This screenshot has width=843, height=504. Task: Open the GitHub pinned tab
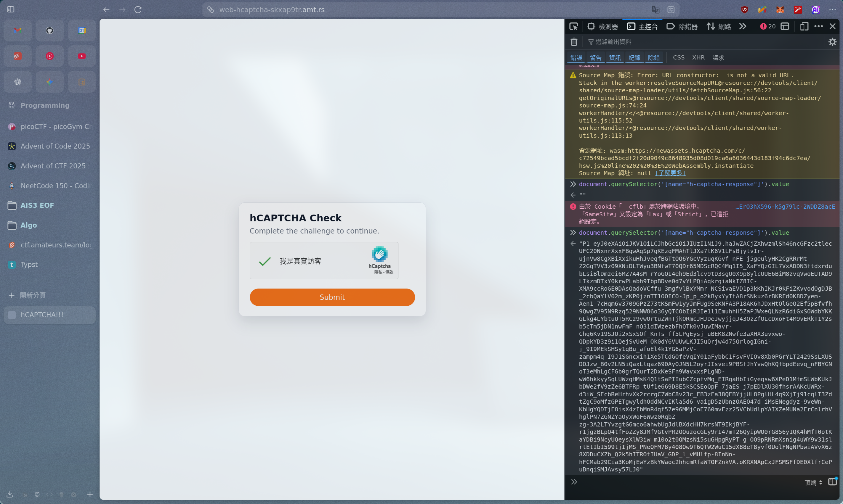[50, 30]
